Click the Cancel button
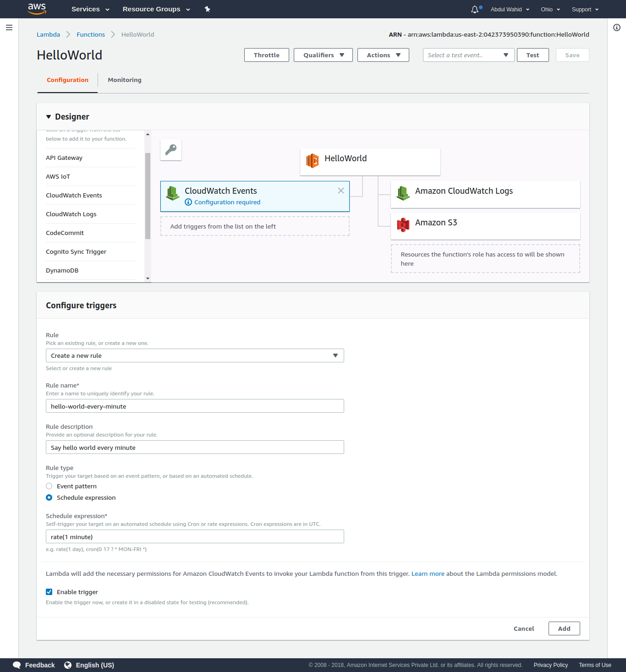This screenshot has width=626, height=672. tap(524, 628)
